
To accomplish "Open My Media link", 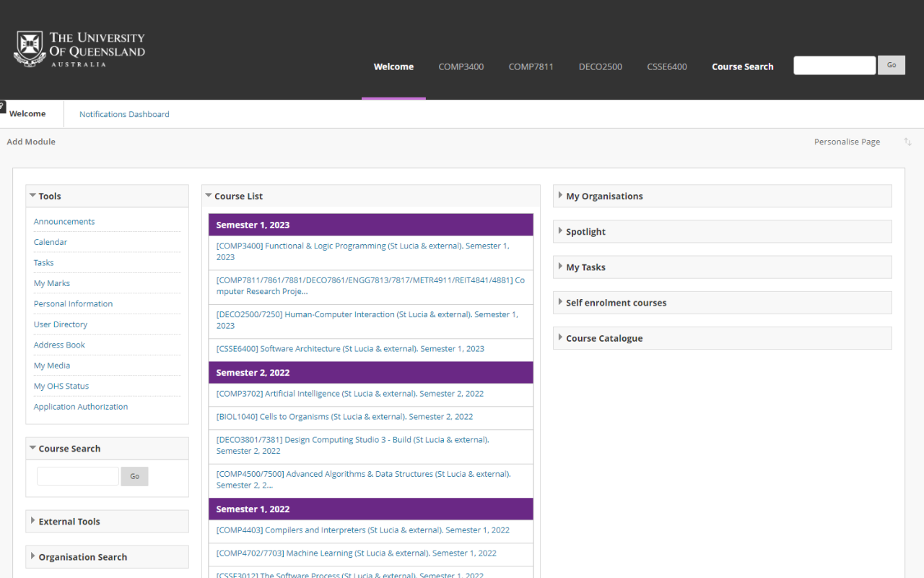I will [52, 366].
